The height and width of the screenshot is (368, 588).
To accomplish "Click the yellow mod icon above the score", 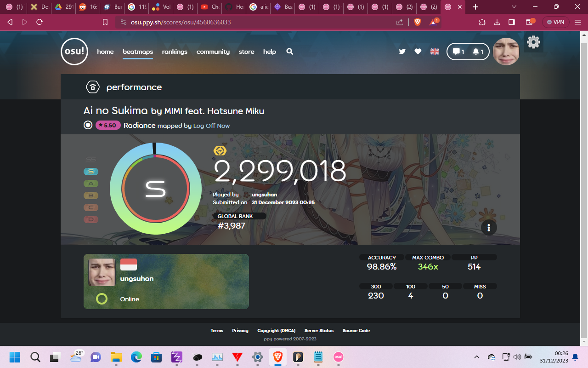I will [220, 151].
